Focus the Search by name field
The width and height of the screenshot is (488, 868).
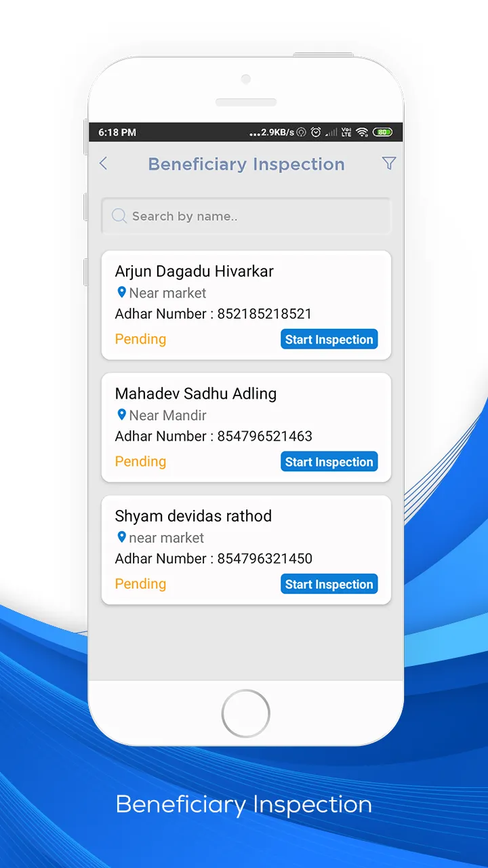pyautogui.click(x=246, y=216)
